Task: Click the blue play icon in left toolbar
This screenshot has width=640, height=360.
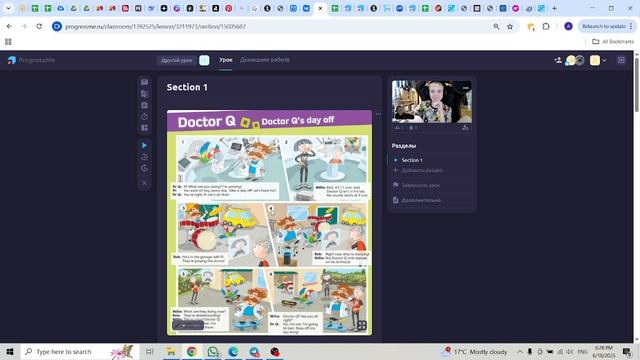Action: point(144,145)
